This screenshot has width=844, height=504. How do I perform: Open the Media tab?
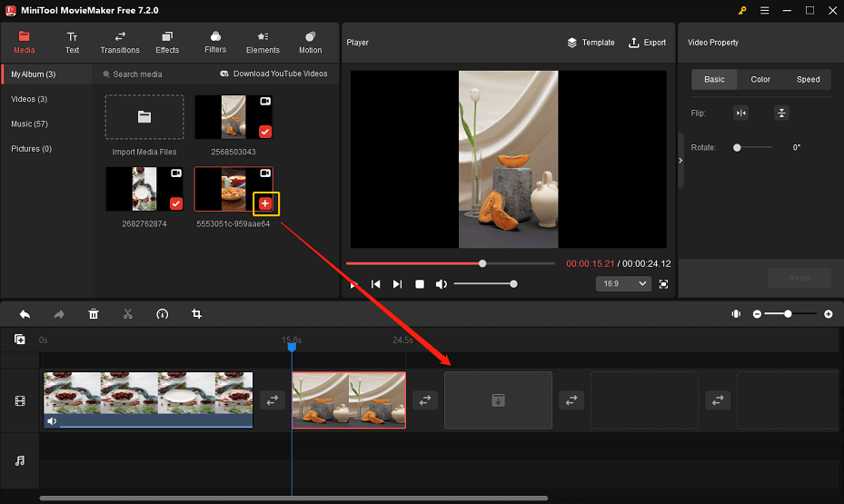click(24, 43)
